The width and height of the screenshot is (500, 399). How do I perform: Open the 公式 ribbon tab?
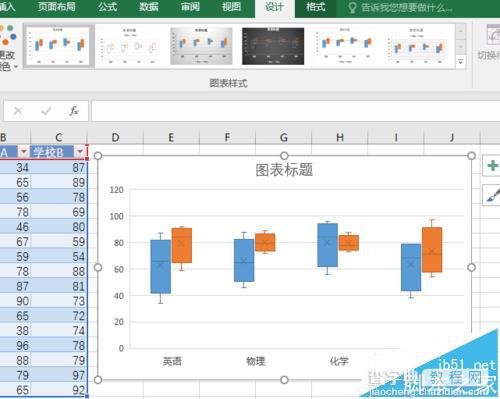pyautogui.click(x=107, y=7)
